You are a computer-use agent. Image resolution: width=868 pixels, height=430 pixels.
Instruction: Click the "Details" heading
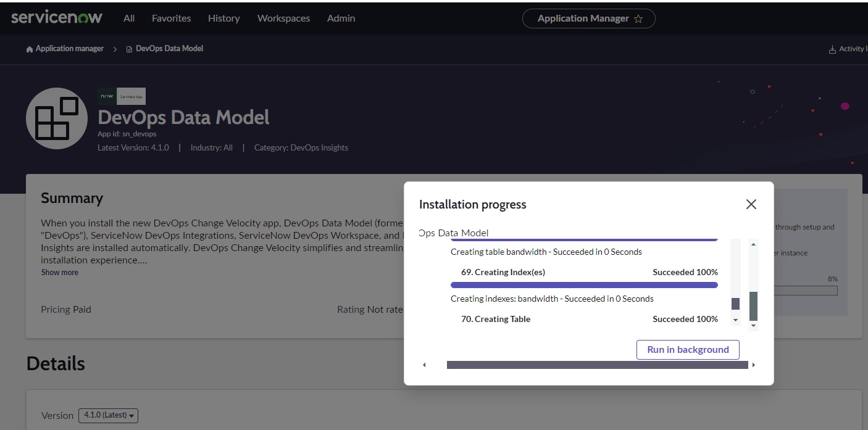click(56, 363)
